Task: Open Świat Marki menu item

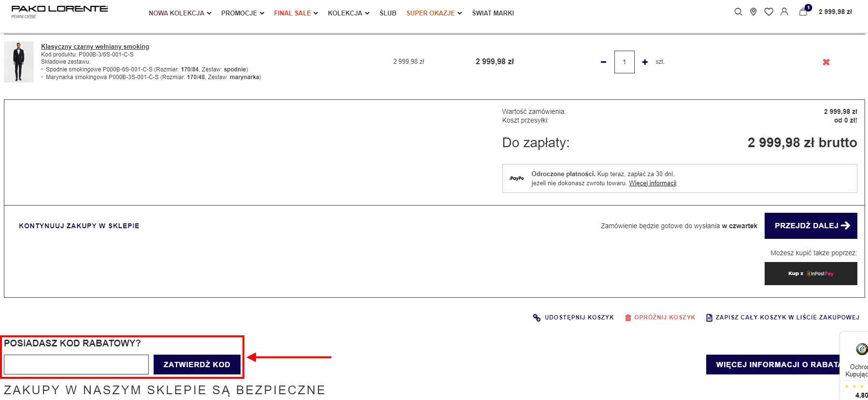Action: click(x=493, y=13)
